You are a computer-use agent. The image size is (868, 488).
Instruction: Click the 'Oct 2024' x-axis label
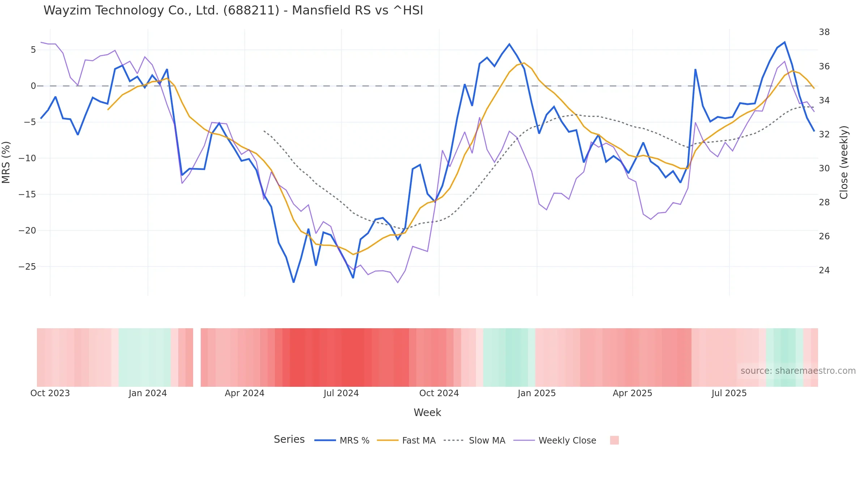[439, 393]
